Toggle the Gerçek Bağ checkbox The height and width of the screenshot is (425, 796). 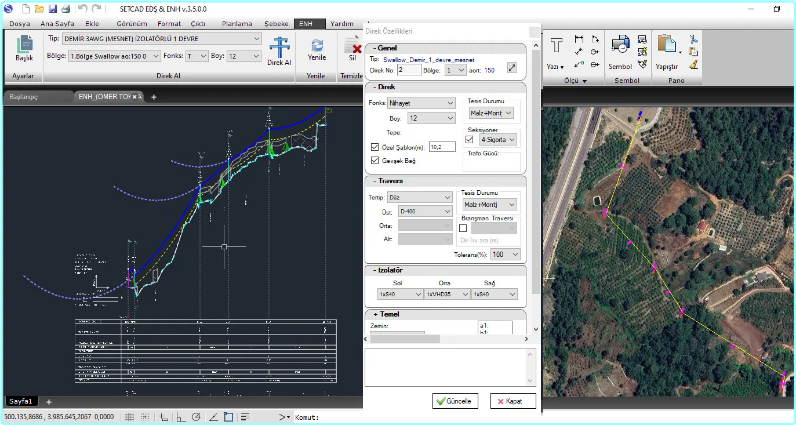[375, 160]
